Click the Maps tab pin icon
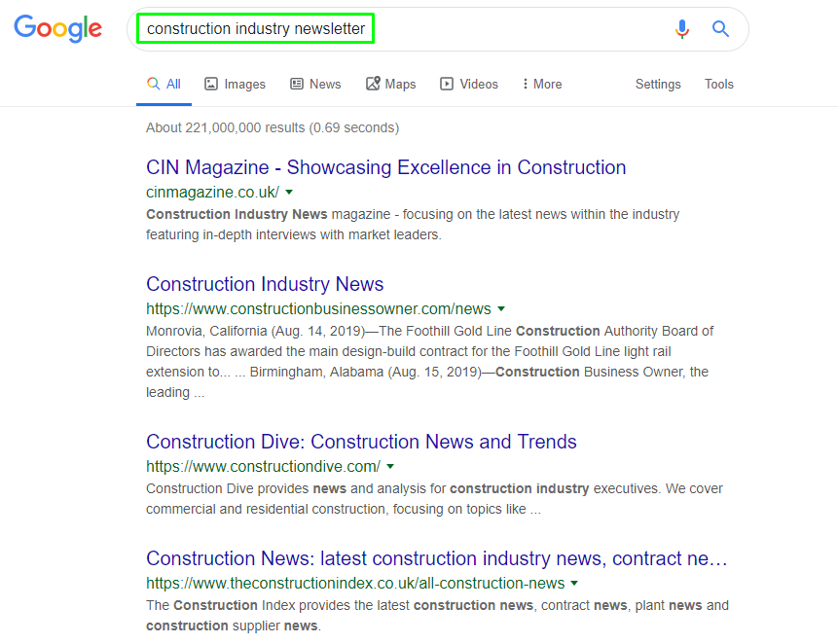 [x=373, y=84]
